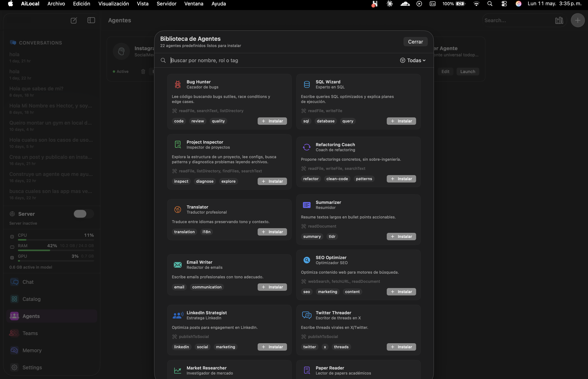Open the Visualización menu

114,4
